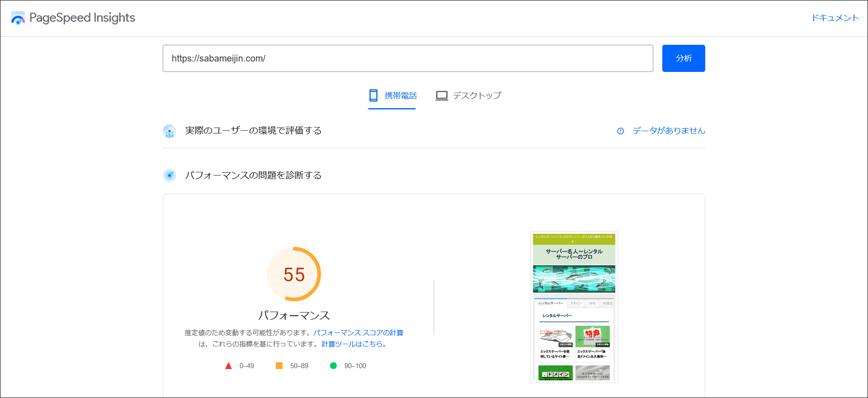Image resolution: width=868 pixels, height=398 pixels.
Task: Click the mobile page screenshot thumbnail
Action: coord(574,307)
